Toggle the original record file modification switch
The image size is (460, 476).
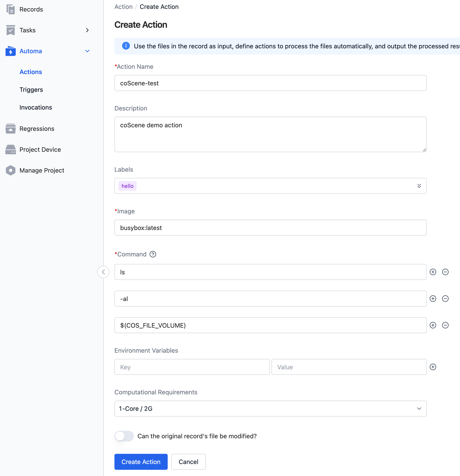(x=124, y=436)
